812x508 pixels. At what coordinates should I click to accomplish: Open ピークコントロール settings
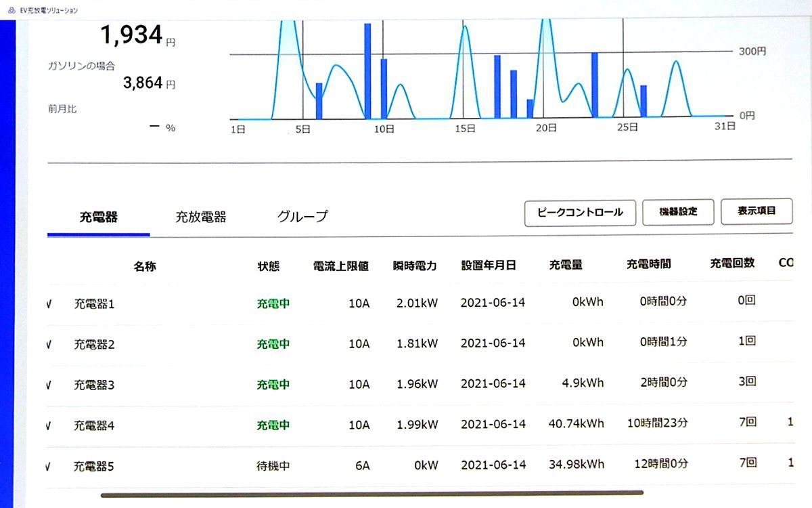580,213
